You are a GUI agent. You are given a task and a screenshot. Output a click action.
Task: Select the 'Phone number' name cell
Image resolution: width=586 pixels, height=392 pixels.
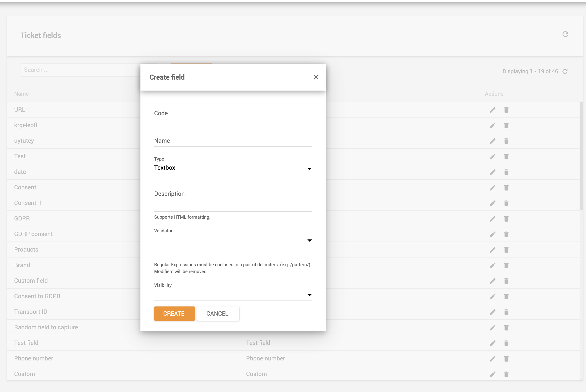[34, 359]
